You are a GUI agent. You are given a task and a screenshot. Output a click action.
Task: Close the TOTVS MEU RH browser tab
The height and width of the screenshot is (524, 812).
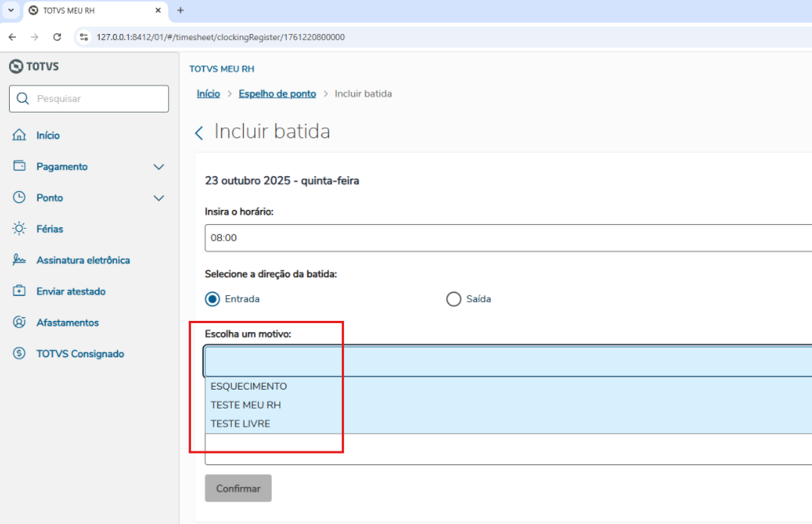[158, 10]
